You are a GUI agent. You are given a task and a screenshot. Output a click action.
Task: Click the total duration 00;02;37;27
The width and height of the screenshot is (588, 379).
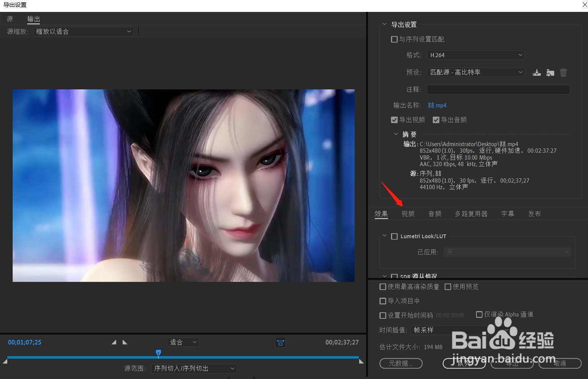coord(342,342)
